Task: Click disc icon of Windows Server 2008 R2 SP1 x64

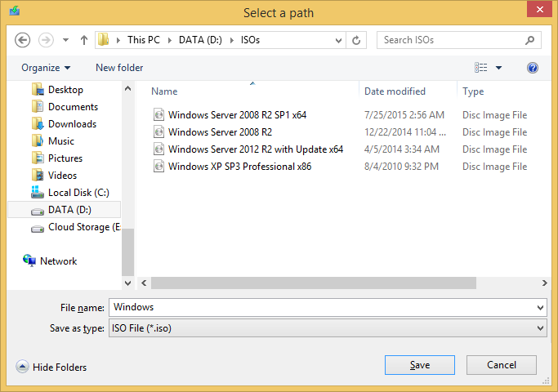Action: 158,114
